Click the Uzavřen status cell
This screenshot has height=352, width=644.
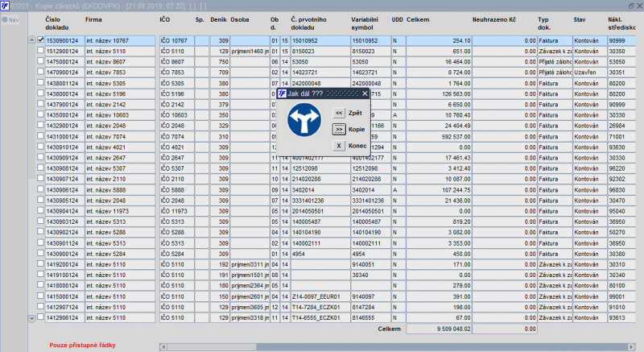(590, 72)
